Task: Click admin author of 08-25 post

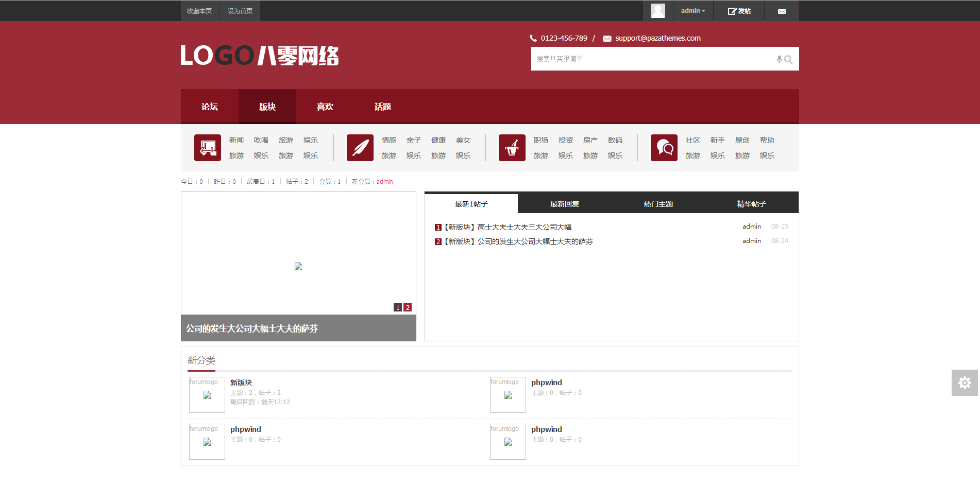Action: pos(752,227)
